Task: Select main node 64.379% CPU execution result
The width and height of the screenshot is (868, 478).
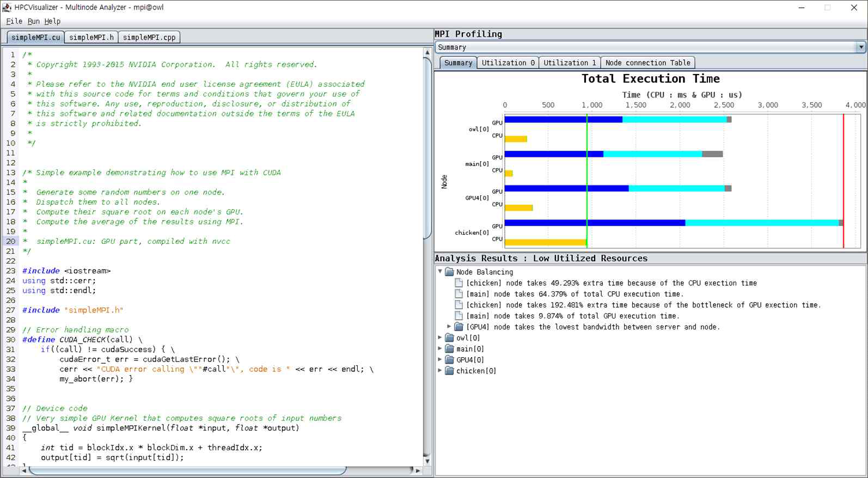Action: pyautogui.click(x=574, y=294)
